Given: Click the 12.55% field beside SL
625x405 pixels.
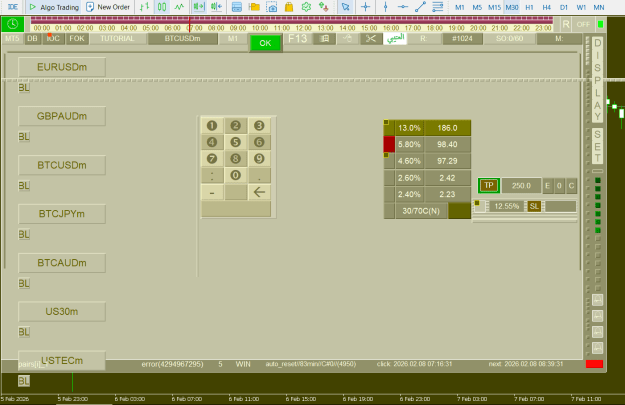Looking at the screenshot, I should 506,206.
